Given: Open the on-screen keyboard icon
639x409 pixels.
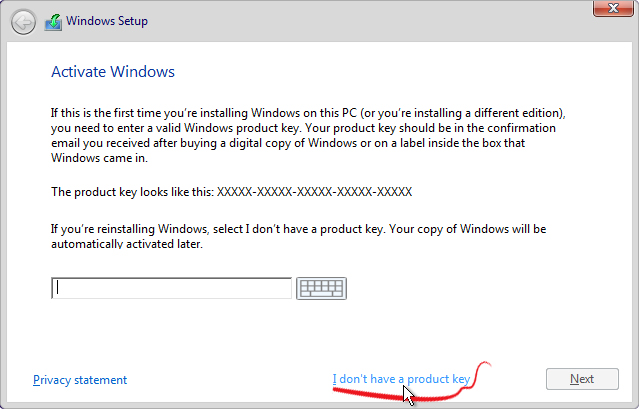Looking at the screenshot, I should point(321,288).
